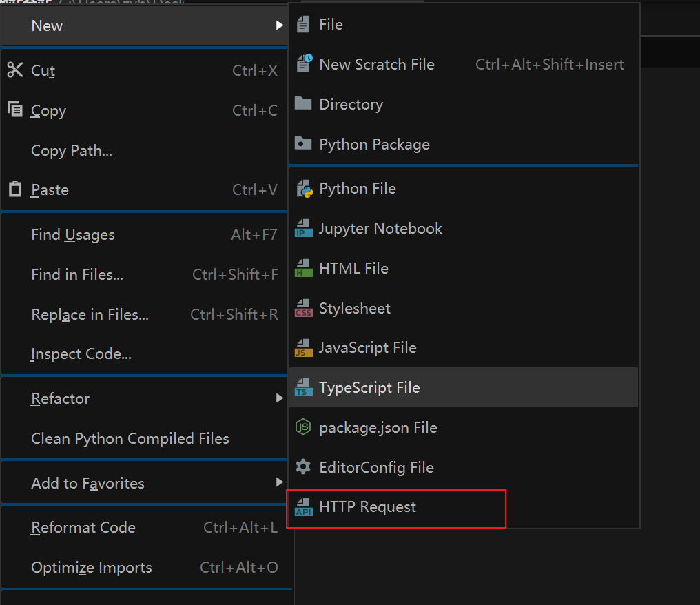Screen dimensions: 700x605
Task: Open the New menu entry
Action: [145, 25]
